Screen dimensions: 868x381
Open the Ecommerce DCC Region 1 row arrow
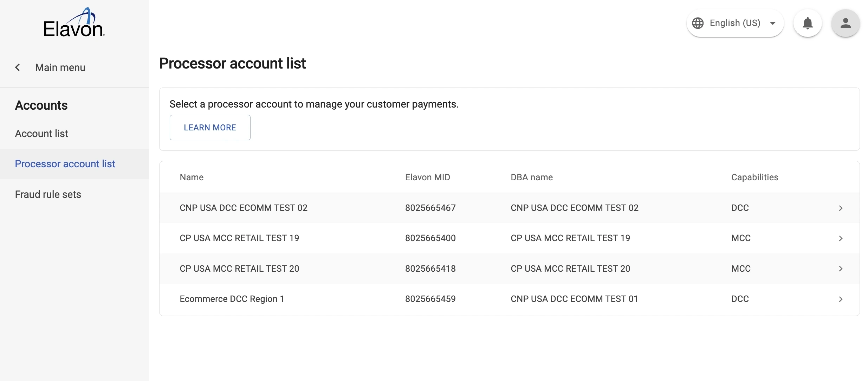coord(841,299)
